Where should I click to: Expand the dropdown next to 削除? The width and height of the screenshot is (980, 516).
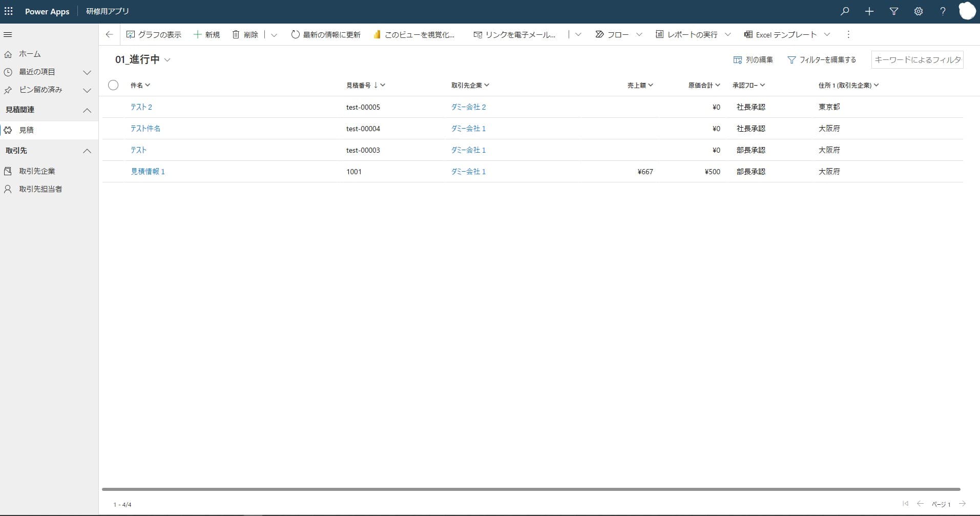point(274,35)
